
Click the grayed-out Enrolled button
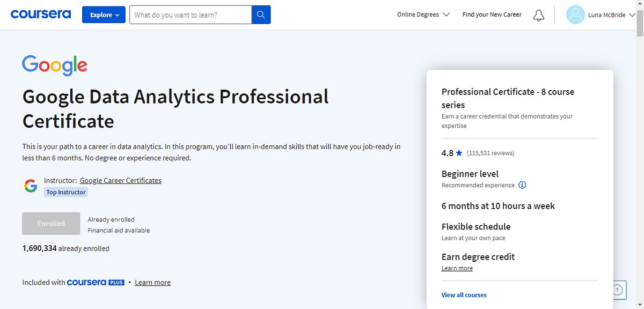[x=51, y=223]
